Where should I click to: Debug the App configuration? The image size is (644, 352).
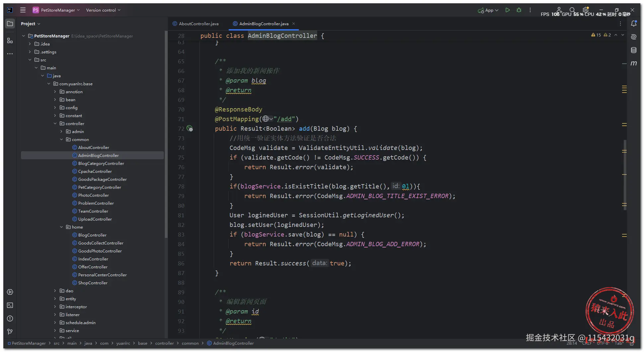[x=519, y=10]
